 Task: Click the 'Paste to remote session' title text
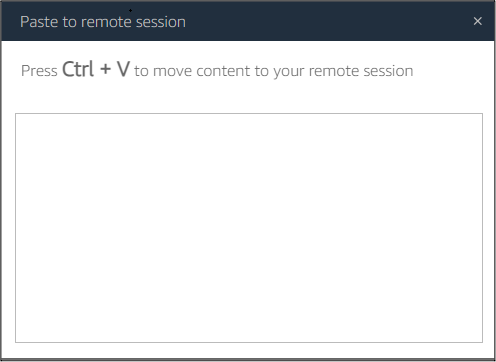pos(103,22)
